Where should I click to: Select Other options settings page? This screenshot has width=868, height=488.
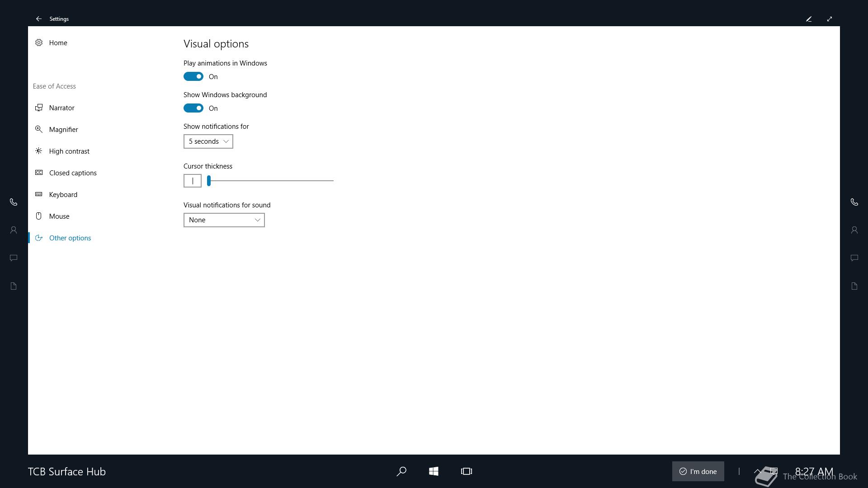[x=70, y=238]
